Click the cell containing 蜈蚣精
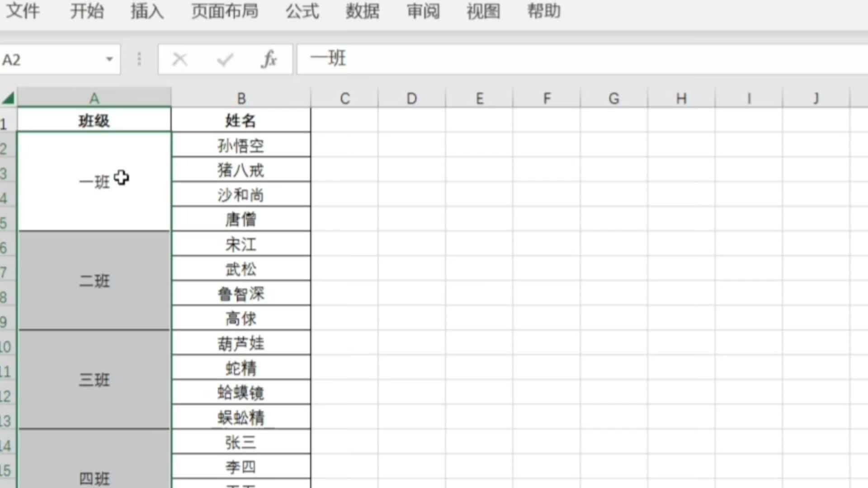 pyautogui.click(x=241, y=417)
